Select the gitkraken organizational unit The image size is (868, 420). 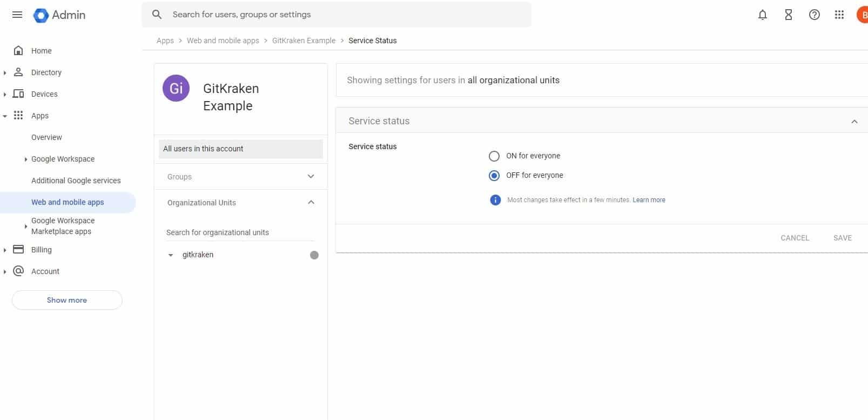[x=198, y=255]
